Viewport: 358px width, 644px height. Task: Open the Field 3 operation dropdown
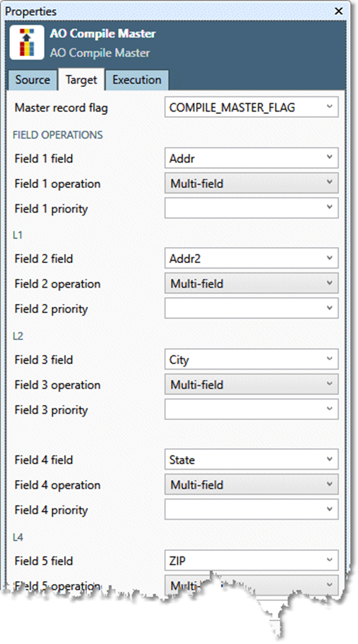(x=251, y=385)
